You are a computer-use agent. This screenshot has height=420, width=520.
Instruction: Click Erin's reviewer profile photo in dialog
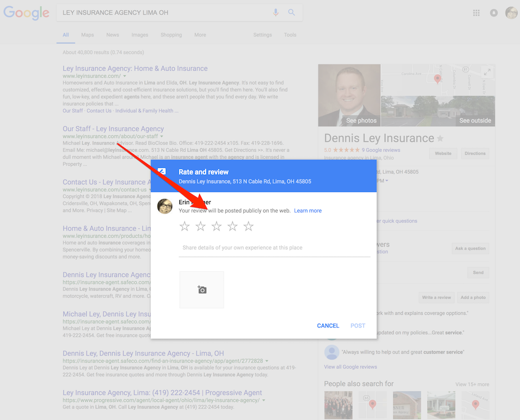click(165, 206)
